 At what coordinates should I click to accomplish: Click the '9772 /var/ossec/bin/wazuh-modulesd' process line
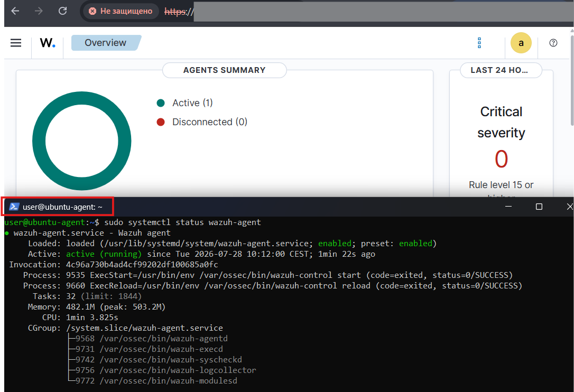tap(156, 381)
